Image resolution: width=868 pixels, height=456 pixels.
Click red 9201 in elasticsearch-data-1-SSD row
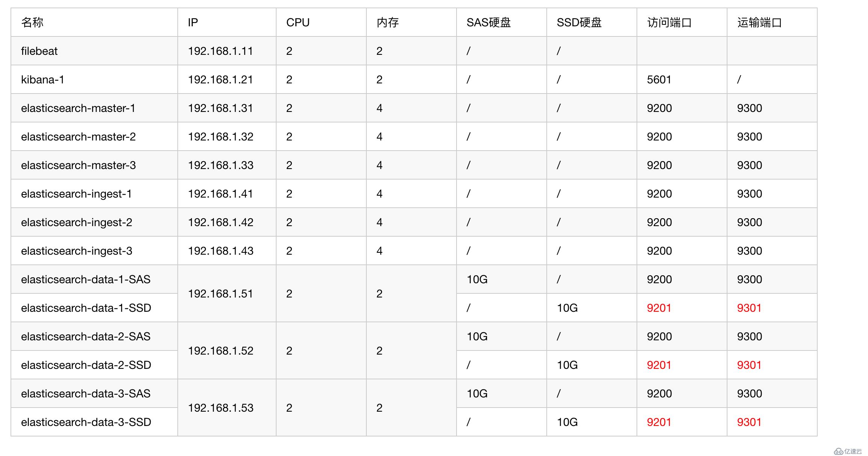pos(659,308)
